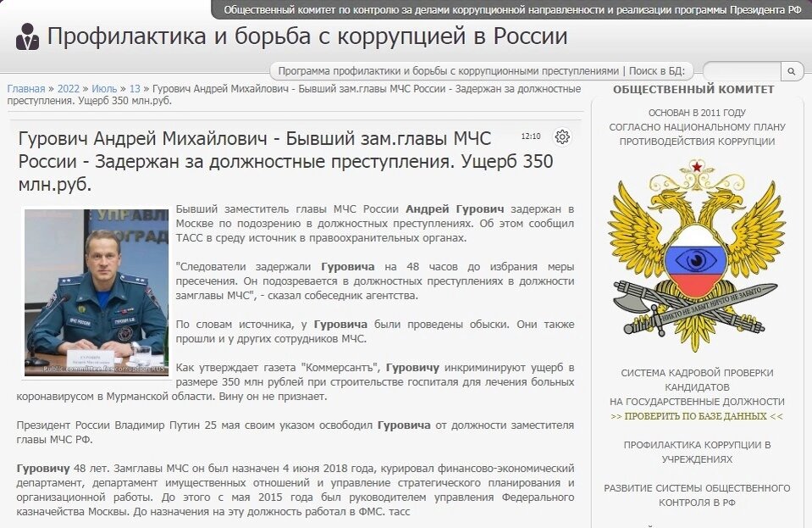
Task: Click site title Профилактика и борьба с коррупцией
Action: point(307,36)
